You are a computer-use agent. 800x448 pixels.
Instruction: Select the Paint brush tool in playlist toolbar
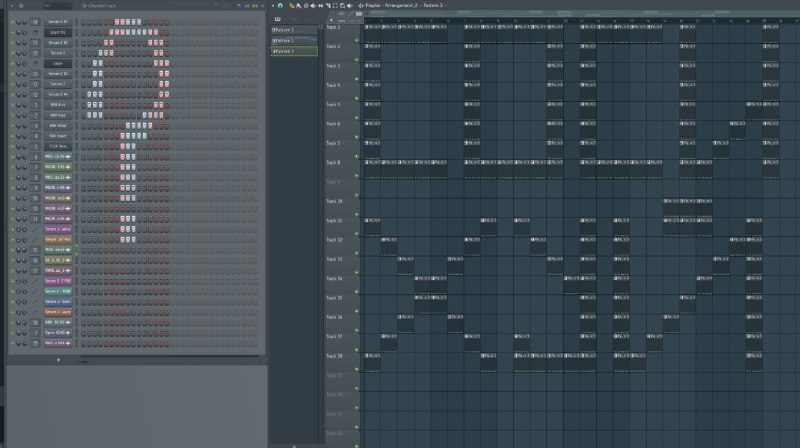pyautogui.click(x=298, y=6)
